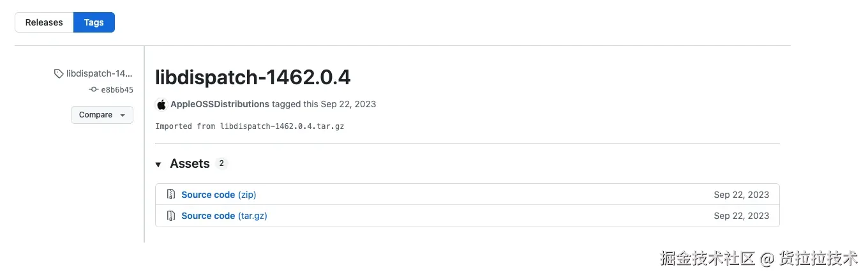This screenshot has height=277, width=868.
Task: Click the zip file icon in Assets
Action: (171, 195)
